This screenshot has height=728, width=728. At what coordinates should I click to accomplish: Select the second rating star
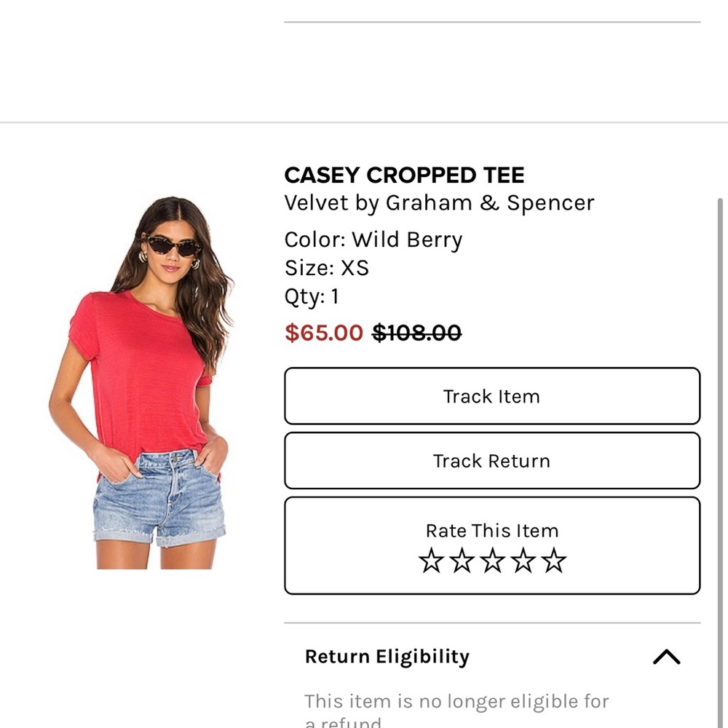[460, 561]
